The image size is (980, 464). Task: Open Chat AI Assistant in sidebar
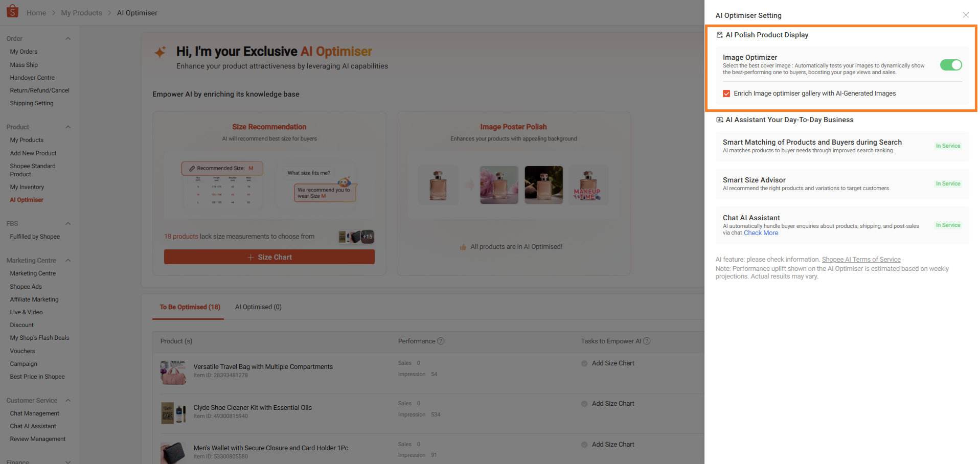tap(33, 426)
